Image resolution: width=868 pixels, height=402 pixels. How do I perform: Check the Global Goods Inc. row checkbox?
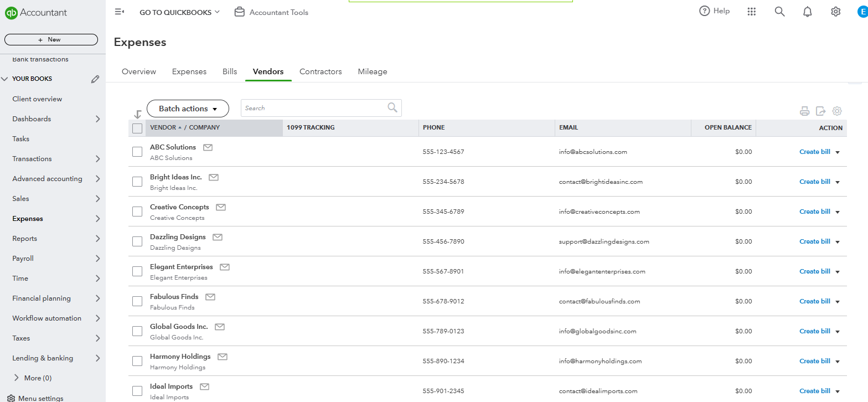tap(137, 331)
